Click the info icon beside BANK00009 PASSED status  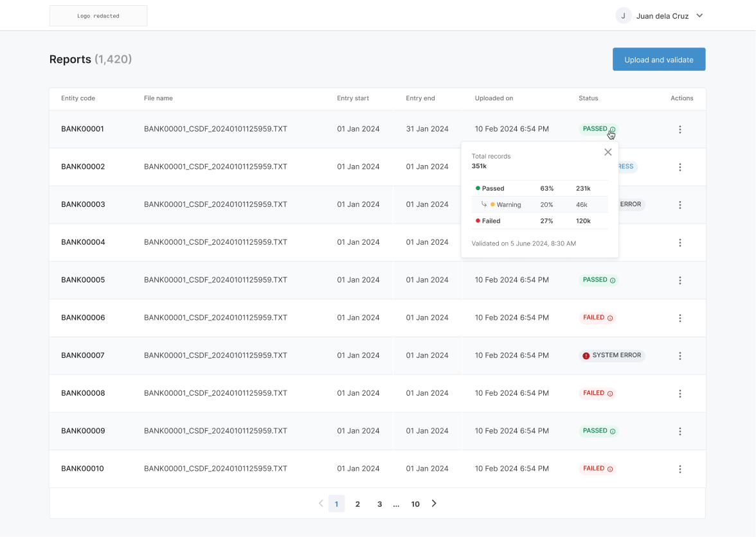point(614,431)
